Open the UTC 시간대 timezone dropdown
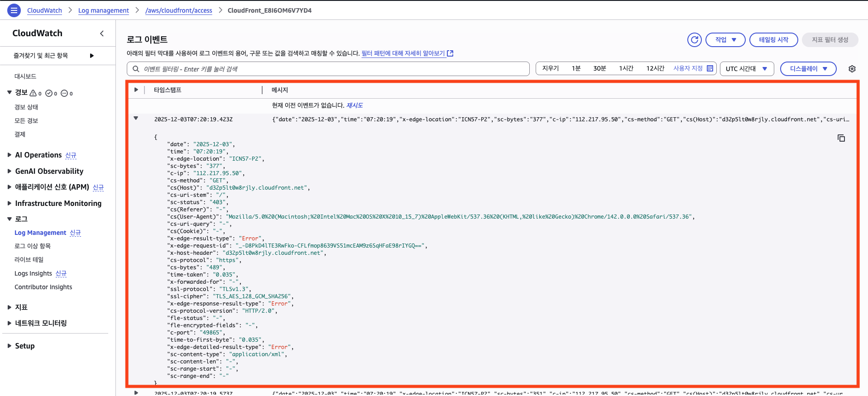The width and height of the screenshot is (868, 396). pos(746,69)
